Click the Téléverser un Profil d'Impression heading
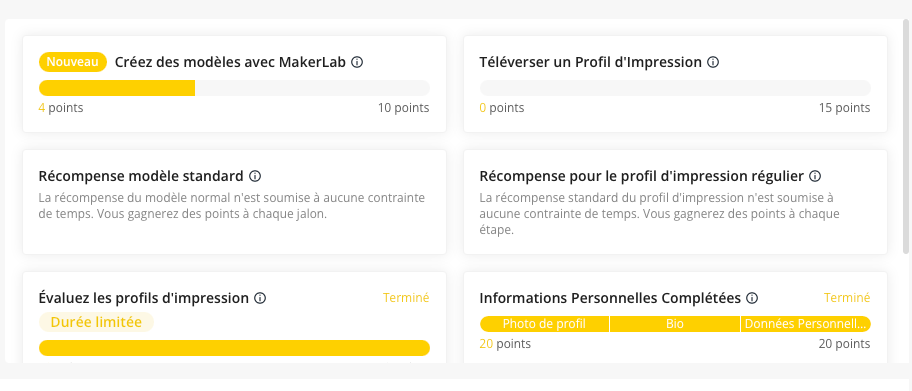The image size is (912, 391). (590, 62)
